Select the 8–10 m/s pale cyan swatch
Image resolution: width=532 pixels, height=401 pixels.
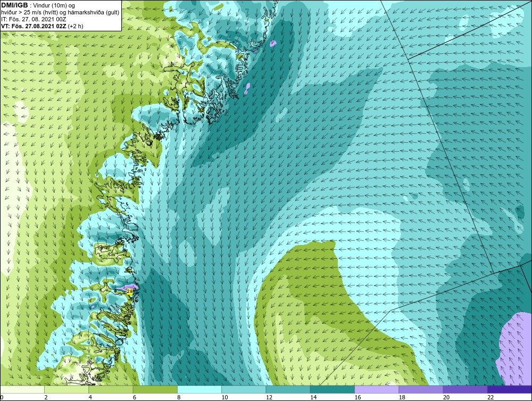(x=199, y=389)
